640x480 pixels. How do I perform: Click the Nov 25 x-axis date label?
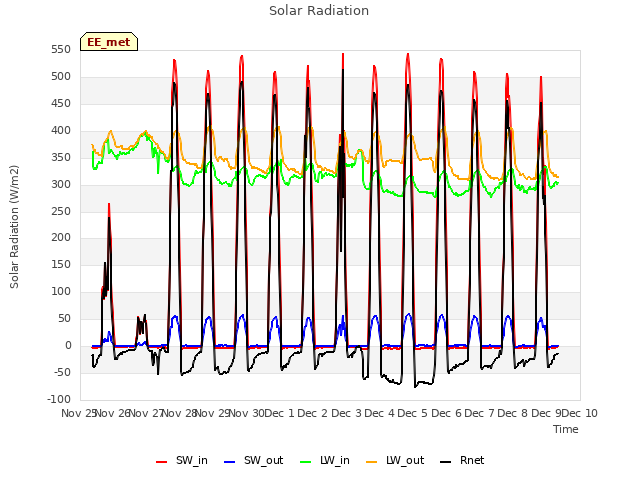tap(78, 413)
